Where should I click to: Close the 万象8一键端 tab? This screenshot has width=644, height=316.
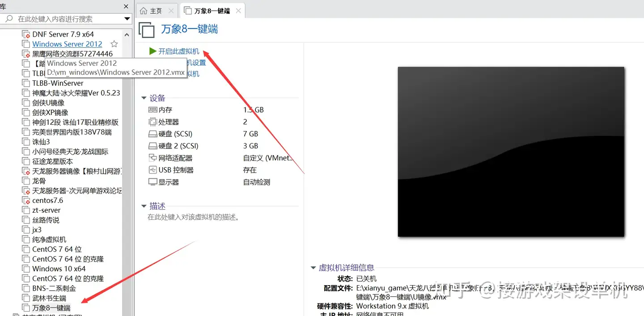[x=238, y=11]
